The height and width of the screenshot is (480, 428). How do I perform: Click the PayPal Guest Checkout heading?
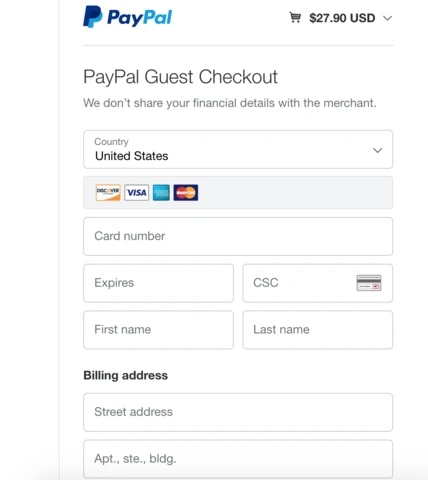[180, 77]
